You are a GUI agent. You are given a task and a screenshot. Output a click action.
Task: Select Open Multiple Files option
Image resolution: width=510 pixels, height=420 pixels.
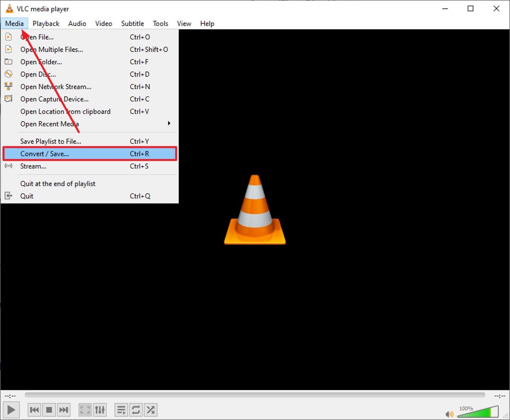point(51,49)
